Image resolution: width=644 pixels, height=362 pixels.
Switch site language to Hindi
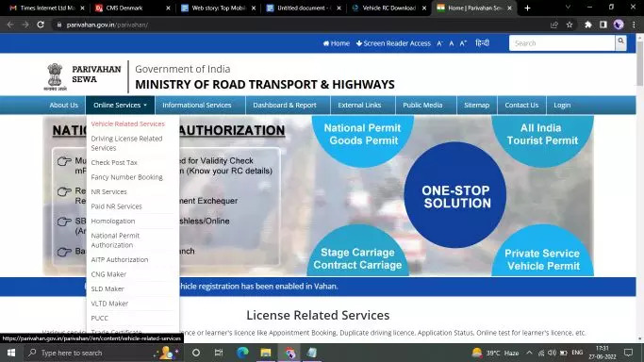coord(482,43)
